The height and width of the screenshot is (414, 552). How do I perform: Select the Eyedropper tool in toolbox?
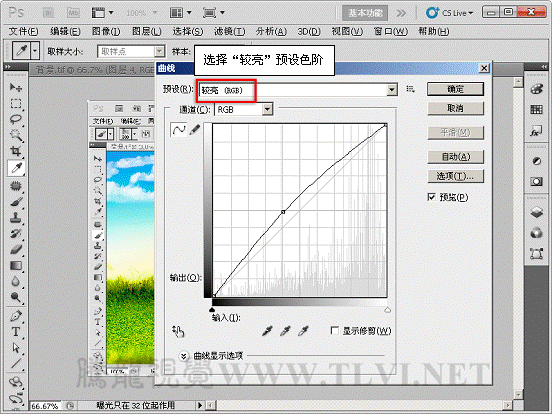pos(16,168)
